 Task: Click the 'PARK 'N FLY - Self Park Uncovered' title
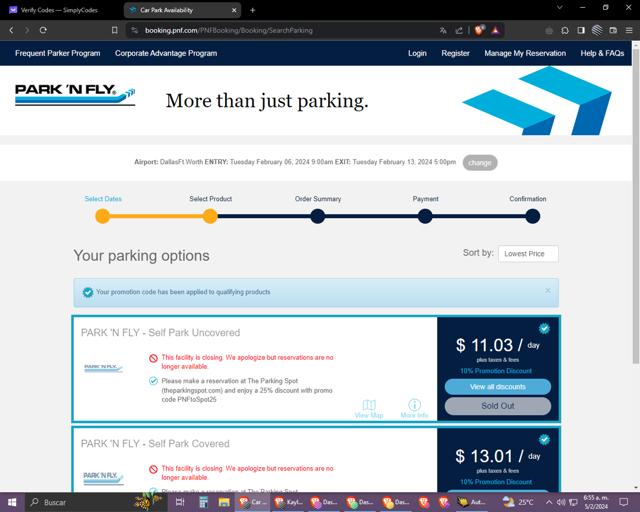(160, 332)
